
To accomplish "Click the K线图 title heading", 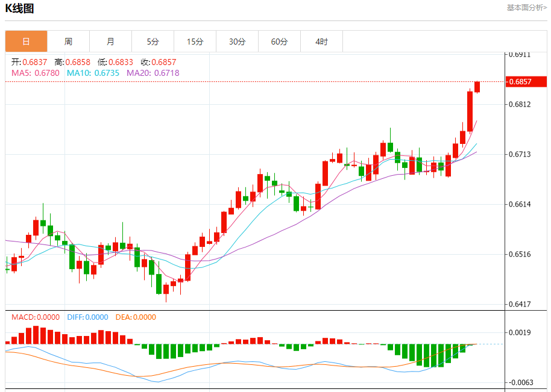I will (x=20, y=8).
